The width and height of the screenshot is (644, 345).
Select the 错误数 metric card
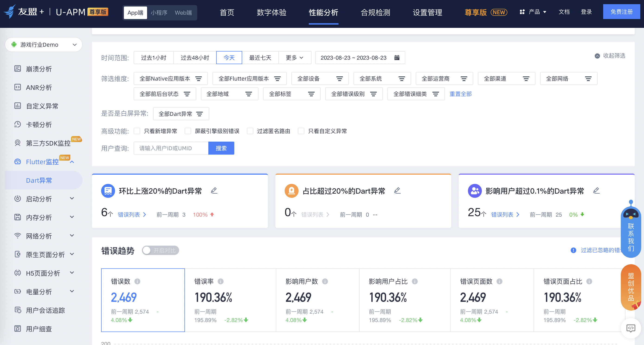(x=143, y=300)
